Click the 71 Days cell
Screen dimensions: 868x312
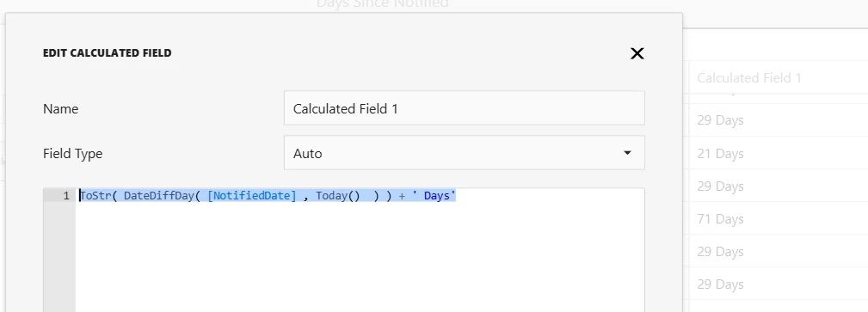point(720,219)
